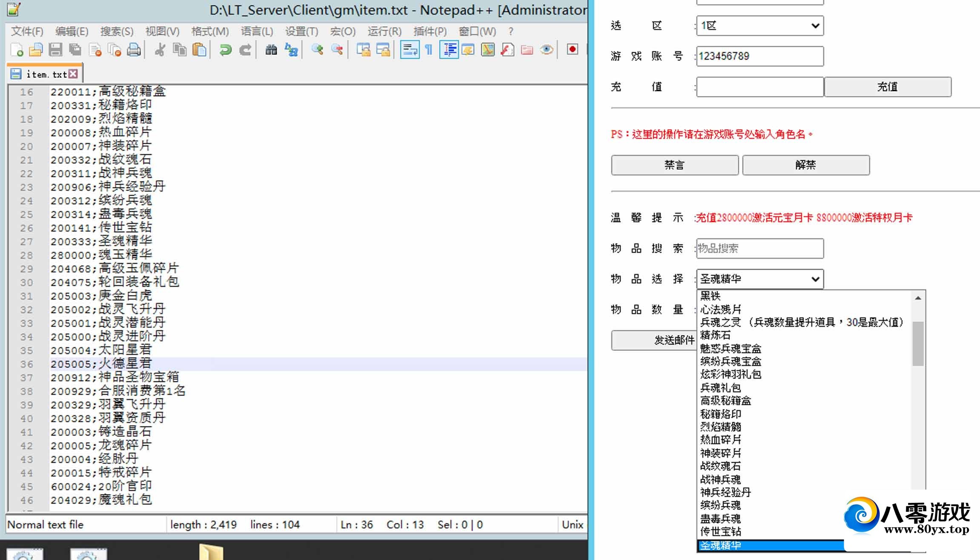The width and height of the screenshot is (980, 560).
Task: Open the 视图(V) menu
Action: [162, 31]
